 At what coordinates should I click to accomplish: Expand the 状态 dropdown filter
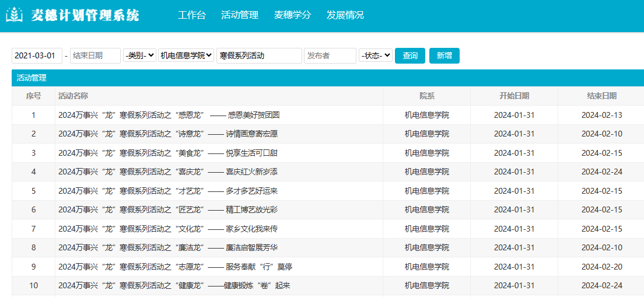(376, 55)
